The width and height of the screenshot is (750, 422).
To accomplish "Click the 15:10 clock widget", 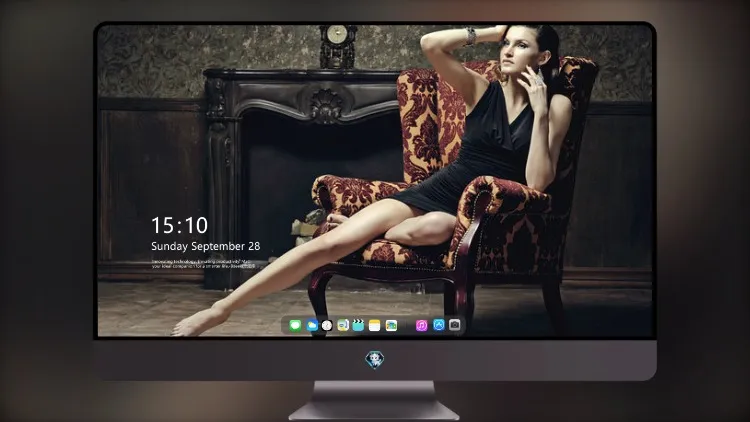I will point(179,225).
